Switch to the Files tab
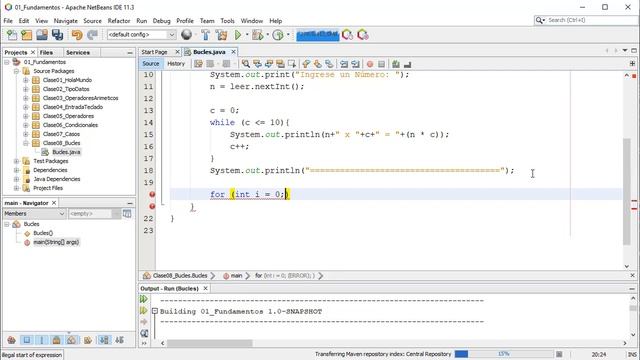640x360 pixels. coord(46,52)
